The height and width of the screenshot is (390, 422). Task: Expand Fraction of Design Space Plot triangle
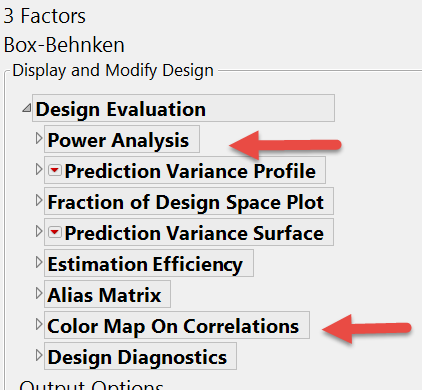coord(39,201)
